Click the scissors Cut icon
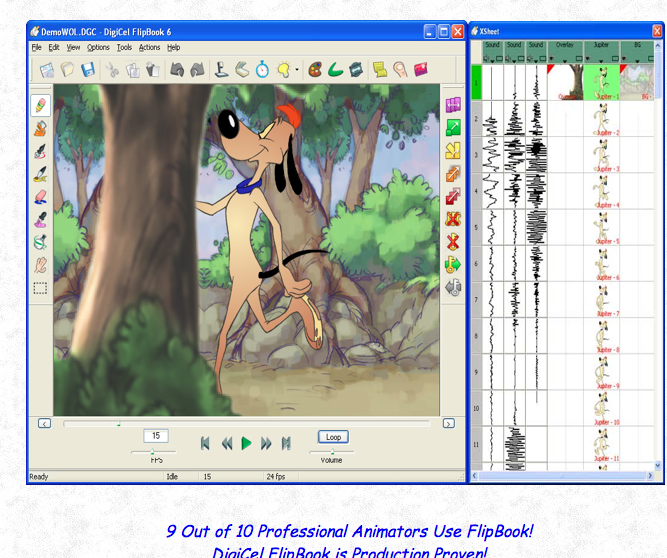Image resolution: width=667 pixels, height=558 pixels. [112, 70]
